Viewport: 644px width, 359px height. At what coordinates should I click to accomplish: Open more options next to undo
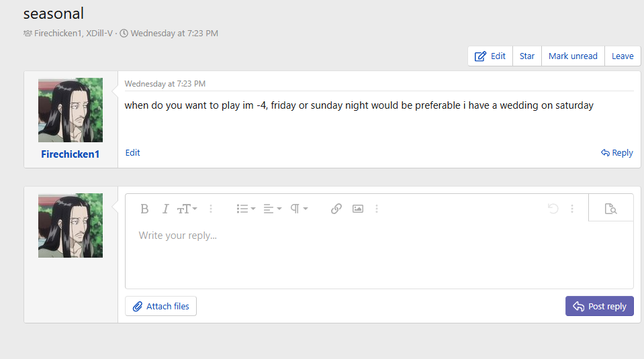coord(572,209)
